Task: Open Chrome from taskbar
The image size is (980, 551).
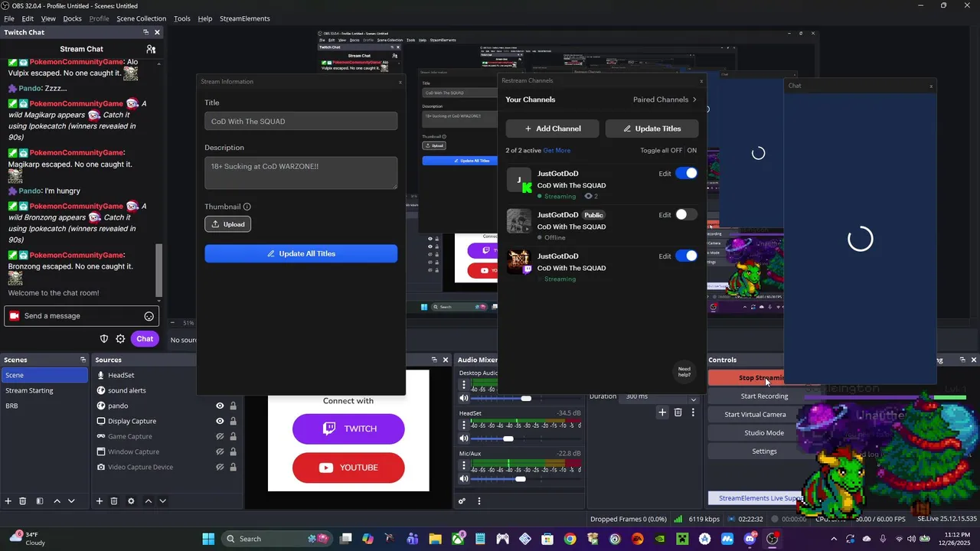Action: point(570,539)
